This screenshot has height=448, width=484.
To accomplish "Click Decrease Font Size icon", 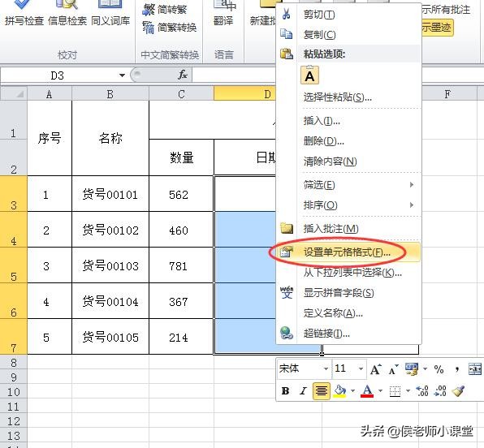I will (x=393, y=369).
